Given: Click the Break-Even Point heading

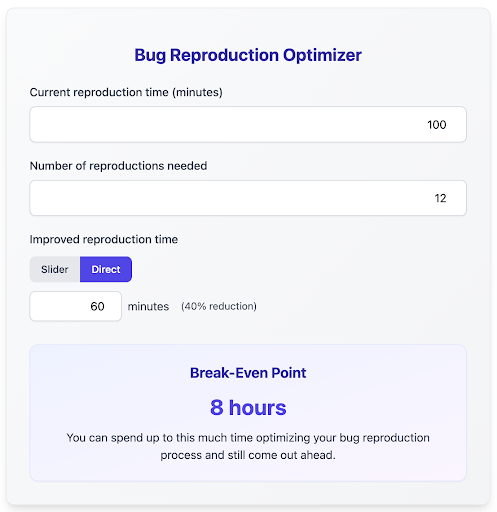Looking at the screenshot, I should click(248, 373).
